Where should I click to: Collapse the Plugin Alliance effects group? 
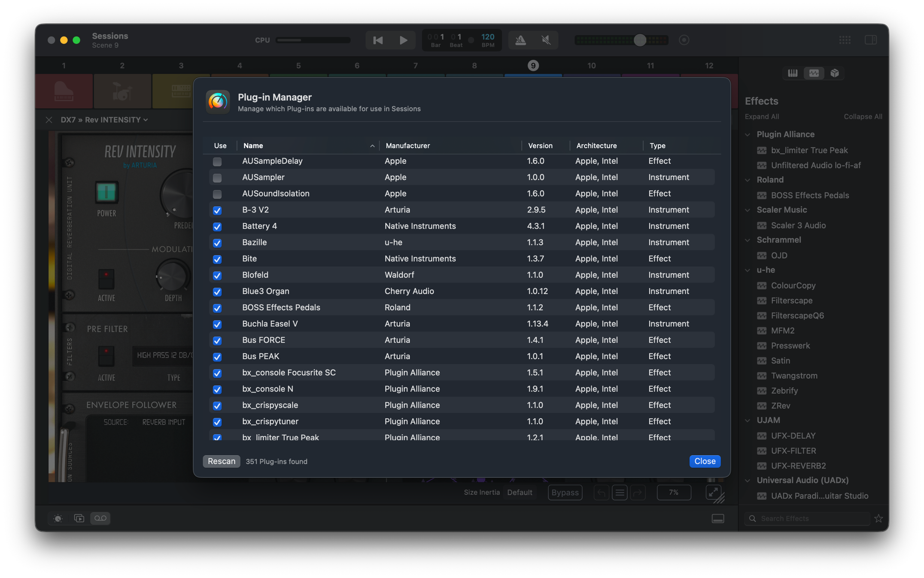coord(748,134)
